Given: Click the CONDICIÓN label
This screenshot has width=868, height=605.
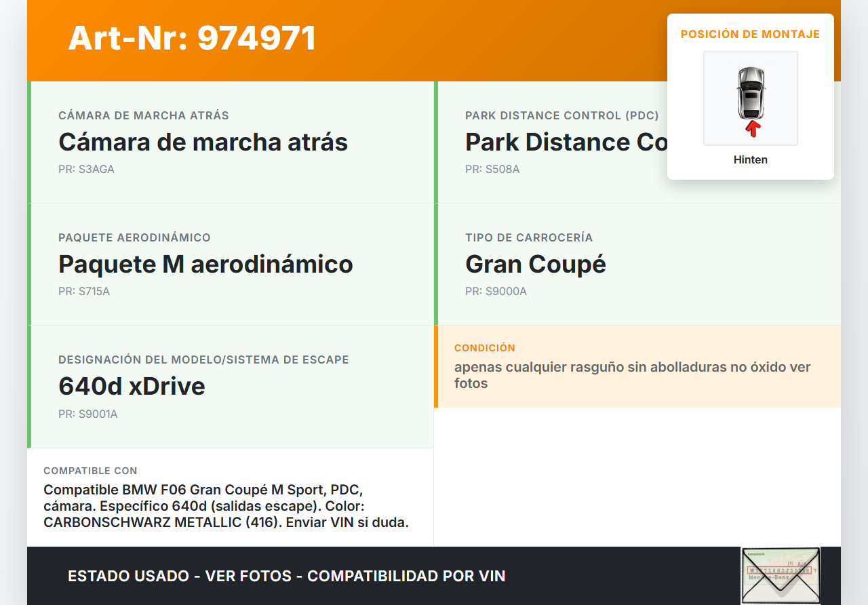Looking at the screenshot, I should (x=485, y=348).
